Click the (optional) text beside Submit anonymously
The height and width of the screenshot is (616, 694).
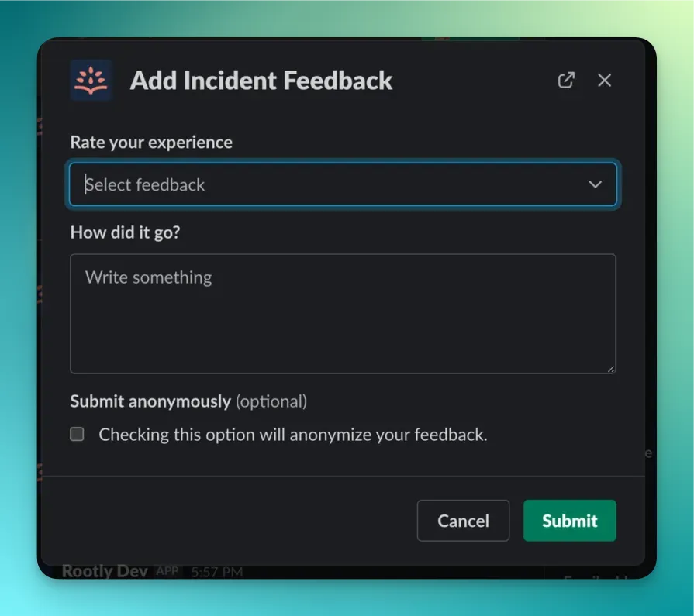(271, 401)
